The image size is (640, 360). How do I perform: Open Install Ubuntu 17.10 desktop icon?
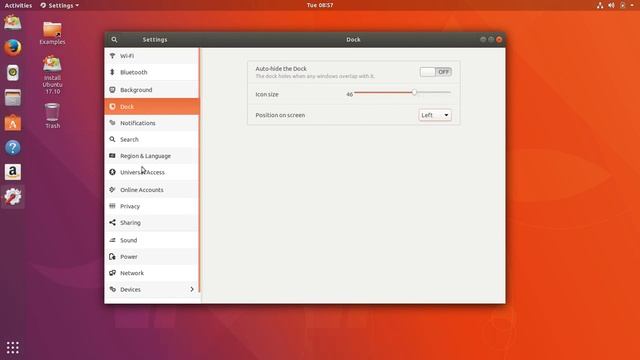coord(52,75)
